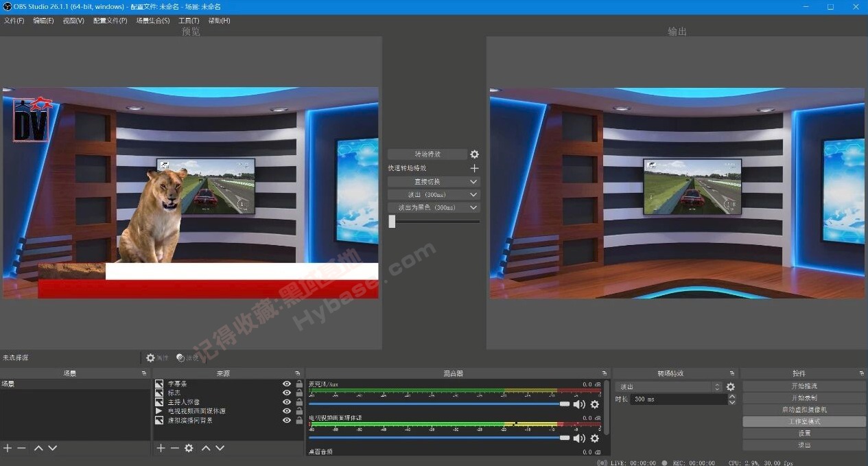The height and width of the screenshot is (466, 868).
Task: Click the 开始推流 button to start streaming
Action: pyautogui.click(x=803, y=386)
